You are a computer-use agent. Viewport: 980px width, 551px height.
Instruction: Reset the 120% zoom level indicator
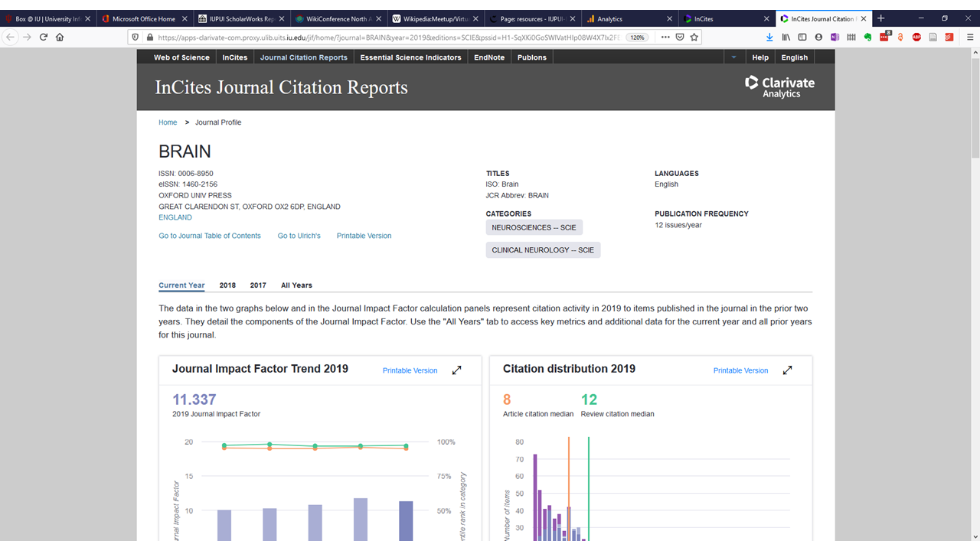pyautogui.click(x=637, y=37)
